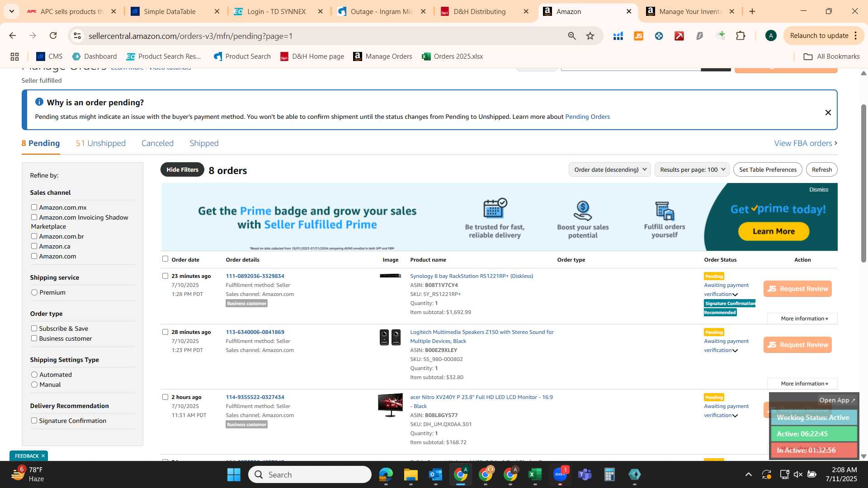Select order 111-0892036-3329834 checkbox
The height and width of the screenshot is (488, 868).
point(165,276)
